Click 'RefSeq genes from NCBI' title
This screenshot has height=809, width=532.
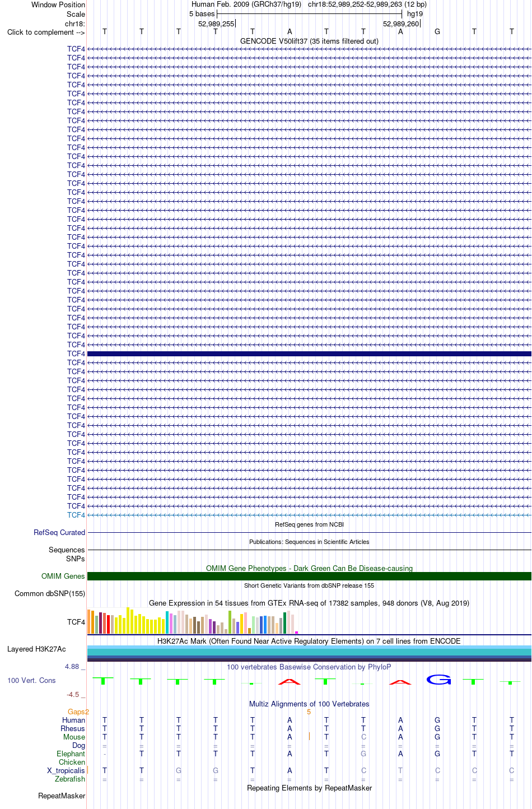pos(309,524)
